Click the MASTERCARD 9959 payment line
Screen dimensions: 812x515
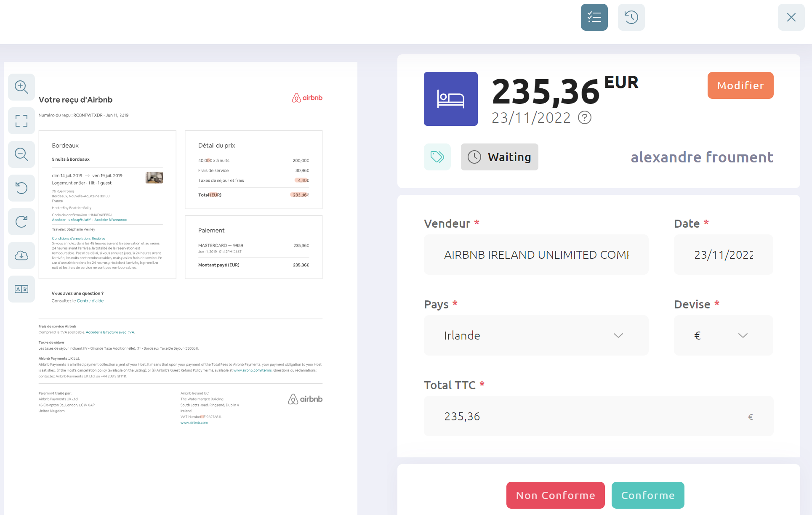pos(253,246)
